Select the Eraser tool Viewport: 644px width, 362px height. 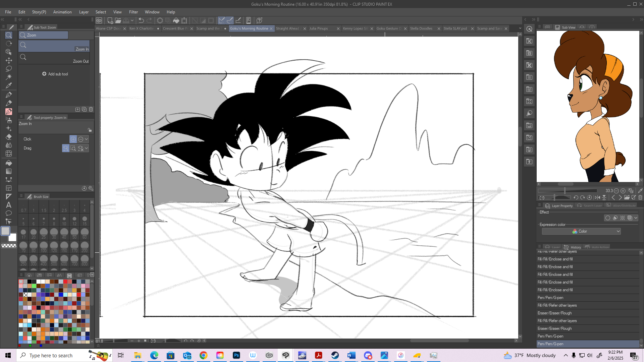(x=9, y=137)
